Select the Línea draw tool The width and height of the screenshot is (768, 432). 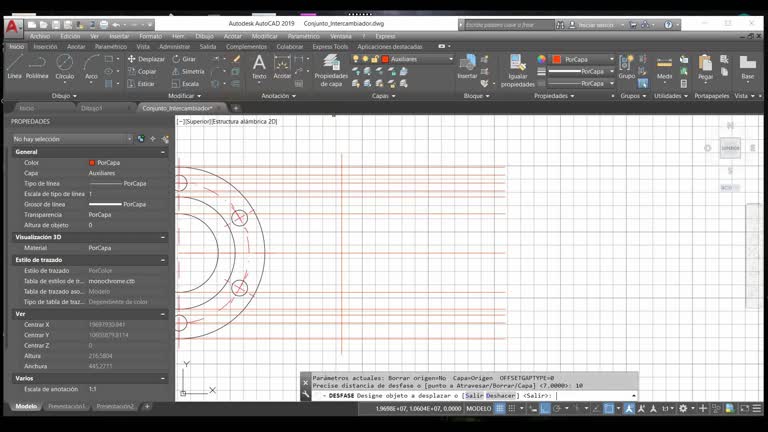coord(14,67)
